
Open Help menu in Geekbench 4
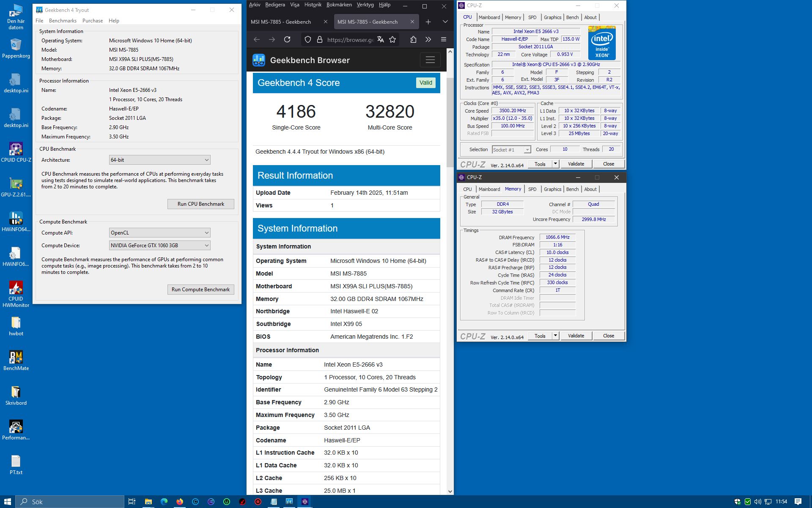coord(114,21)
